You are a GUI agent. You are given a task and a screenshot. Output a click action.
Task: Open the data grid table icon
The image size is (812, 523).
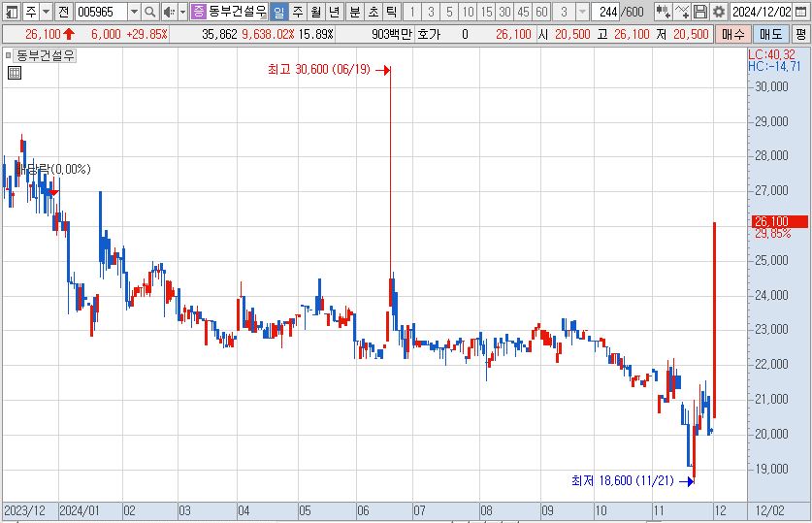point(15,73)
